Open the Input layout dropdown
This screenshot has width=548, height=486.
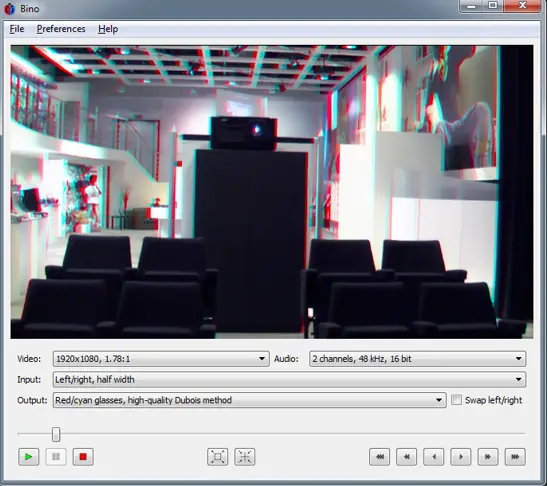coord(289,379)
